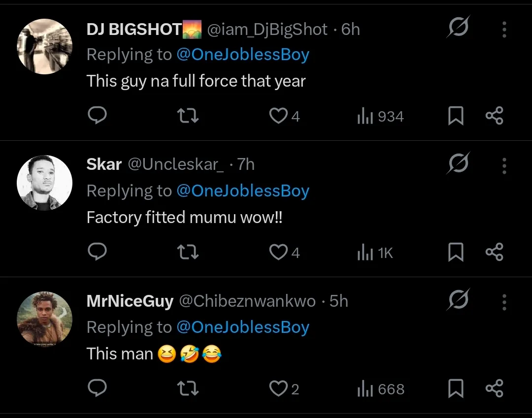The image size is (532, 418).
Task: Bookmark DJ BIGSHOT's tweet
Action: coord(456,116)
